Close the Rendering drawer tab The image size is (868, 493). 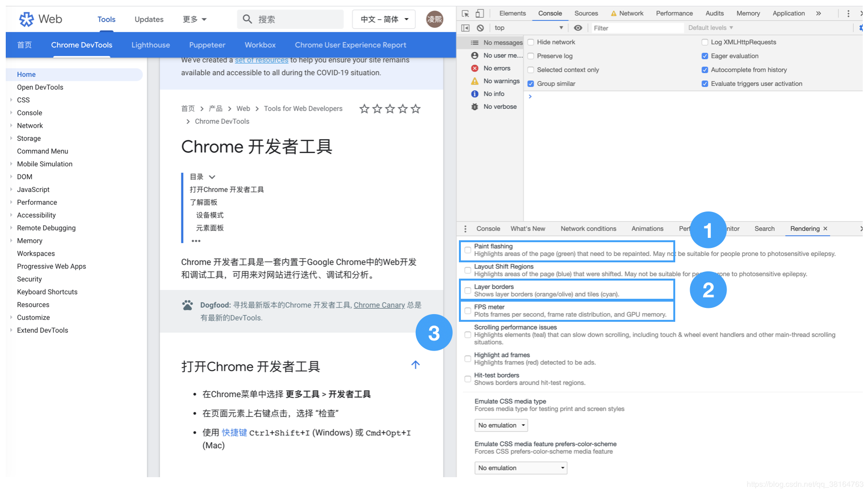825,229
